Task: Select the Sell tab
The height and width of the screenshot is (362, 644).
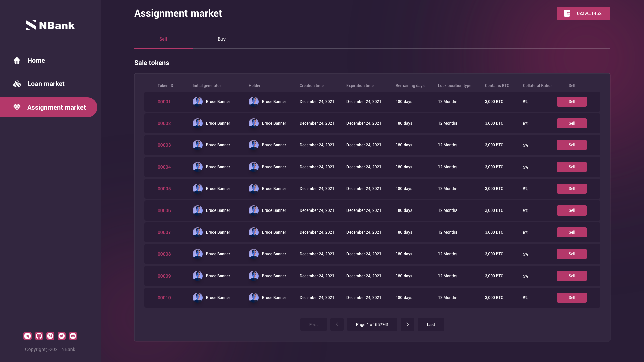Action: (x=163, y=39)
